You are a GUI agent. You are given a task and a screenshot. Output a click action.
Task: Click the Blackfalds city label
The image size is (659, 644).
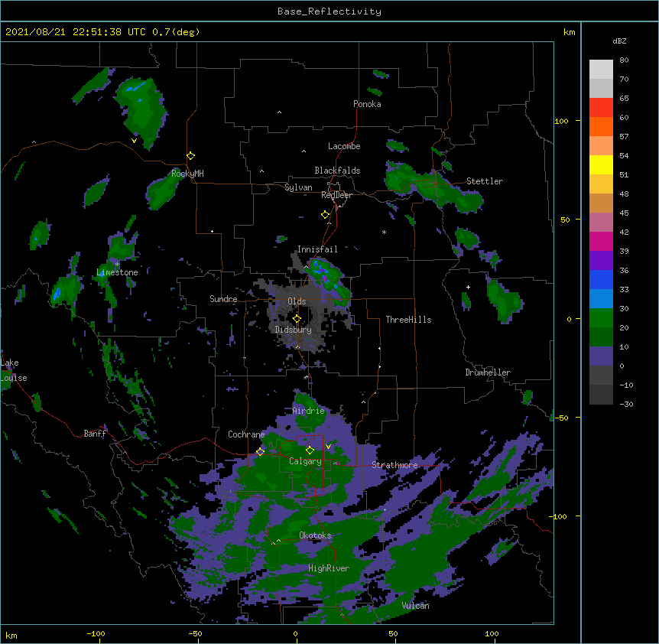point(337,171)
